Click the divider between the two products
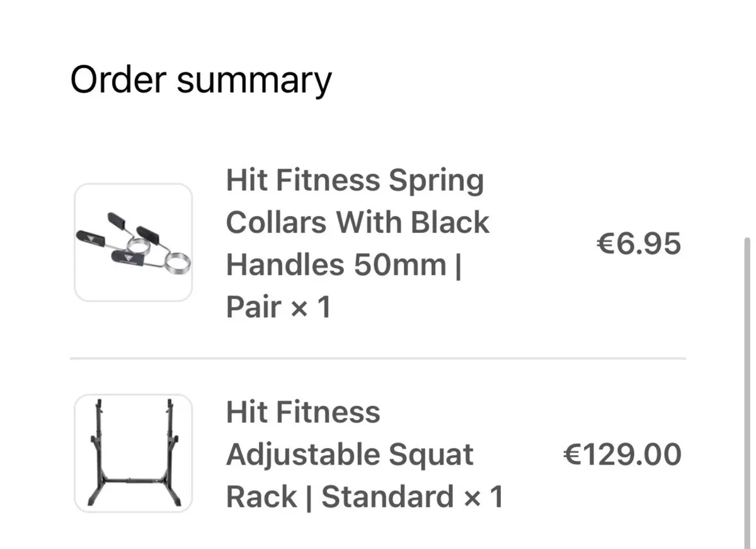Viewport: 756px width, 549px height. [x=378, y=359]
